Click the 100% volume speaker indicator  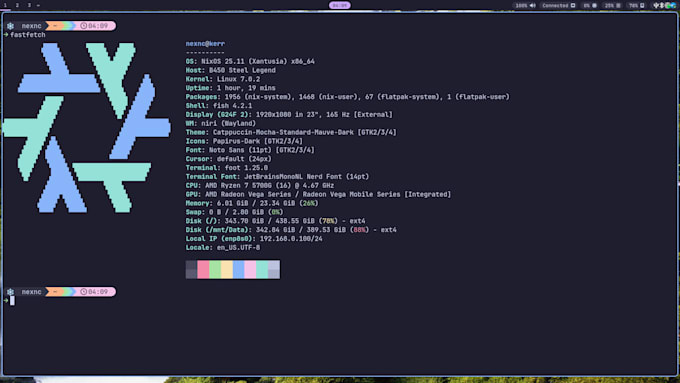click(526, 6)
